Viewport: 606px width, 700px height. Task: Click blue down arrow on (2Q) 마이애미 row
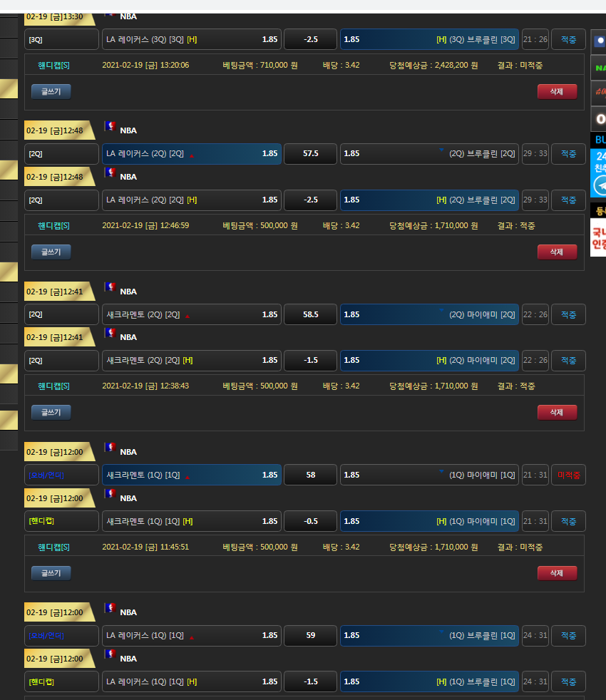(441, 312)
